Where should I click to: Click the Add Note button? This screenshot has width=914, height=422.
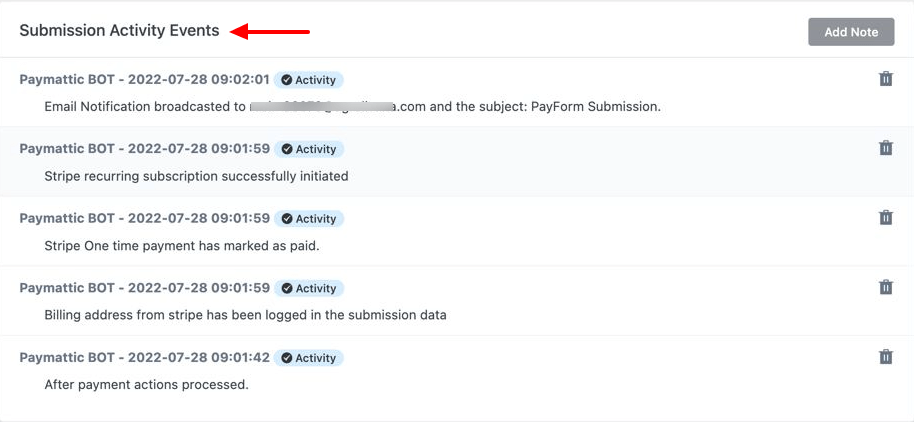point(851,32)
